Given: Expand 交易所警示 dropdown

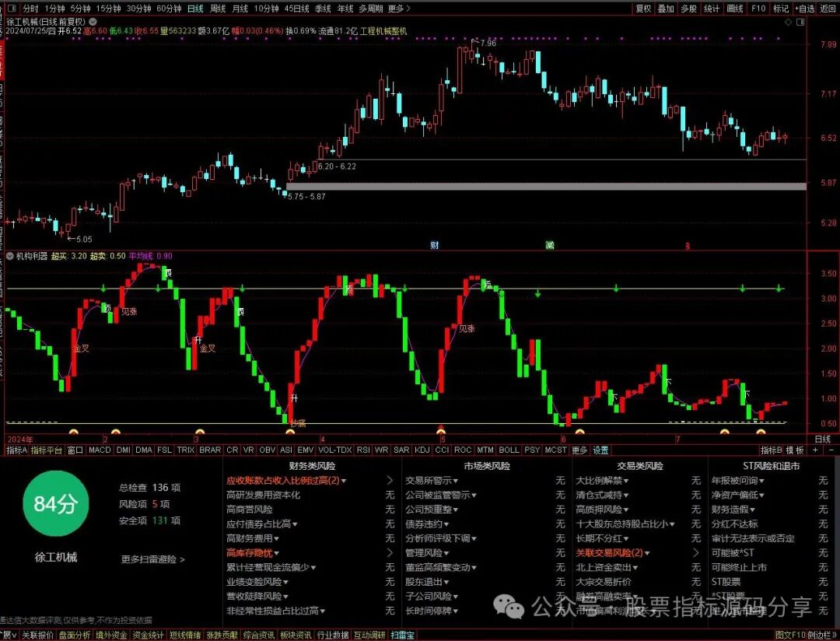Looking at the screenshot, I should click(x=431, y=481).
